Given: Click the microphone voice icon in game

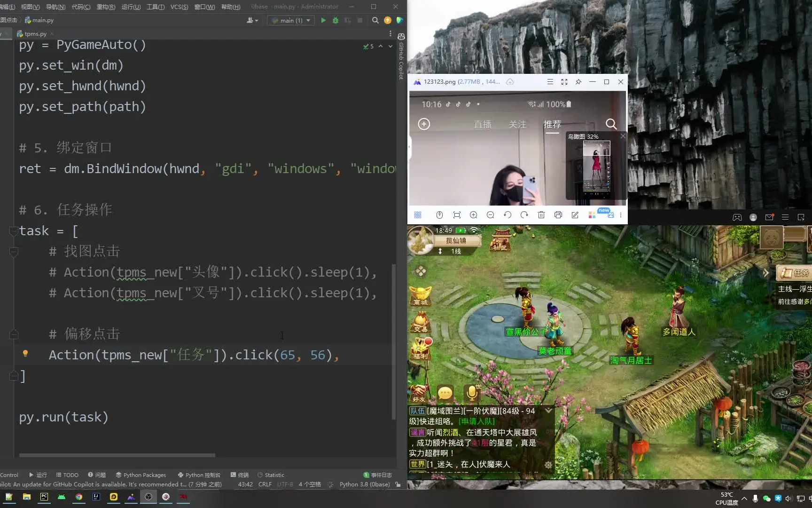Looking at the screenshot, I should [472, 392].
